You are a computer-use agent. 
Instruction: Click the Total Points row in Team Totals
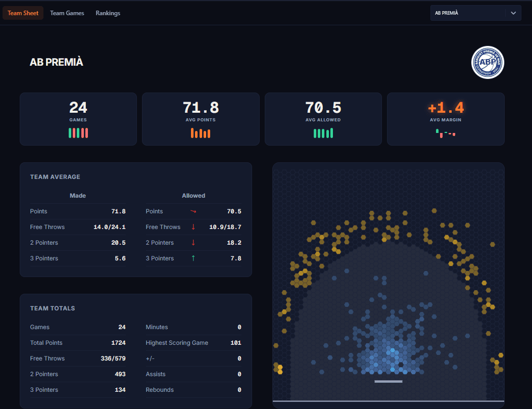point(78,343)
